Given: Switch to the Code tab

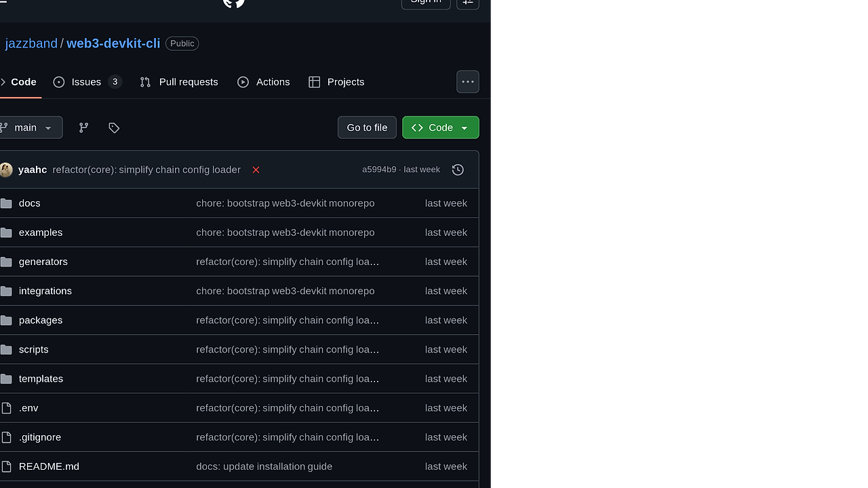Looking at the screenshot, I should click(x=18, y=82).
